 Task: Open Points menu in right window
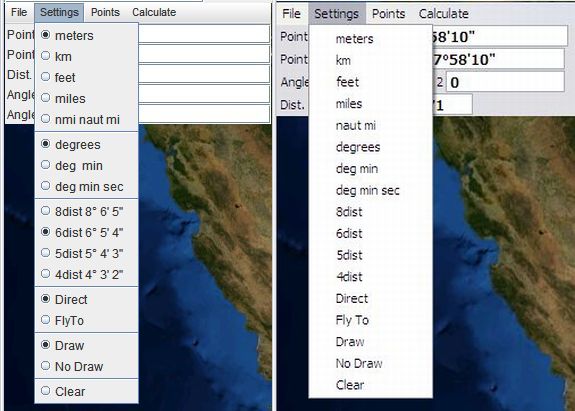388,14
